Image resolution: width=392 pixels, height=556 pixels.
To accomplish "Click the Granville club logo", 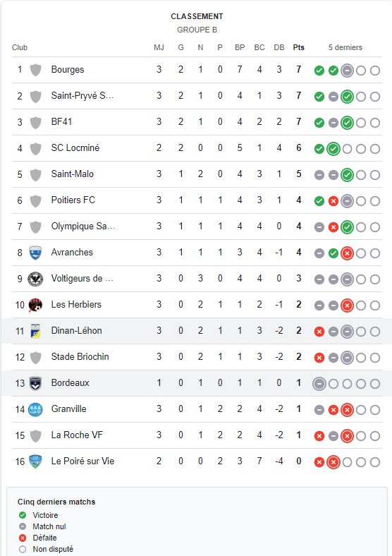I will point(35,409).
